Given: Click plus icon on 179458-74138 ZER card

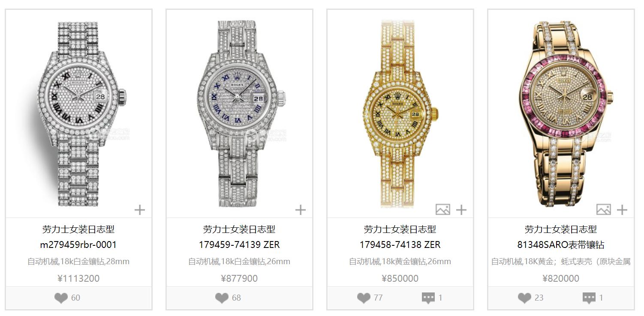Looking at the screenshot, I should [461, 210].
